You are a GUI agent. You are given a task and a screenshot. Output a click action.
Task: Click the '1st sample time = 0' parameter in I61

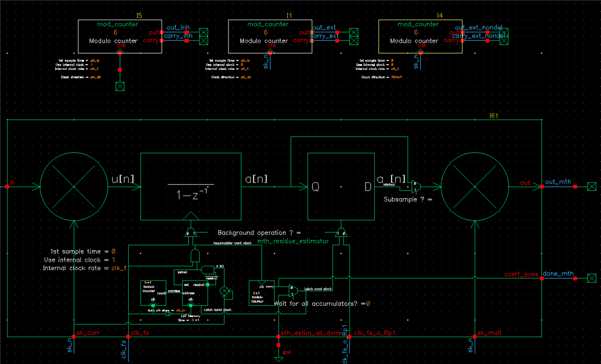(x=83, y=252)
